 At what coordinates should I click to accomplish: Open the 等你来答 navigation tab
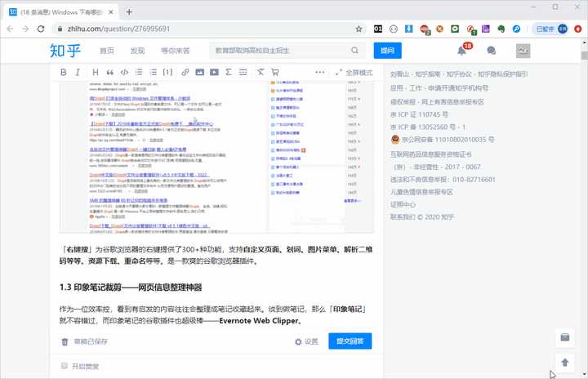tap(175, 51)
